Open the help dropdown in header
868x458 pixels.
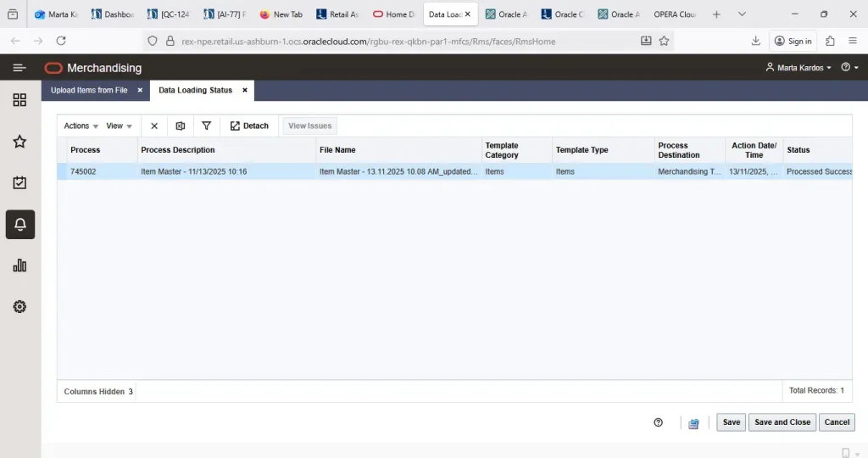click(849, 68)
